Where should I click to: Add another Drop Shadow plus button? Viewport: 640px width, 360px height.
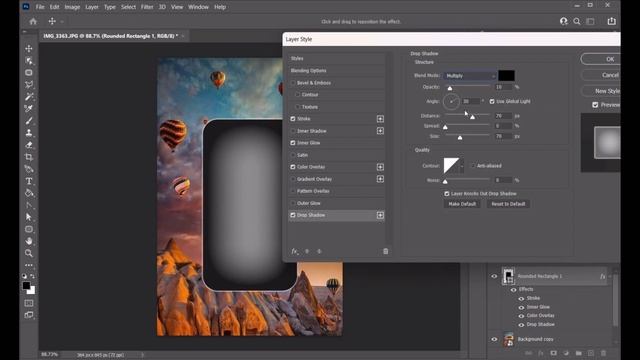[380, 215]
